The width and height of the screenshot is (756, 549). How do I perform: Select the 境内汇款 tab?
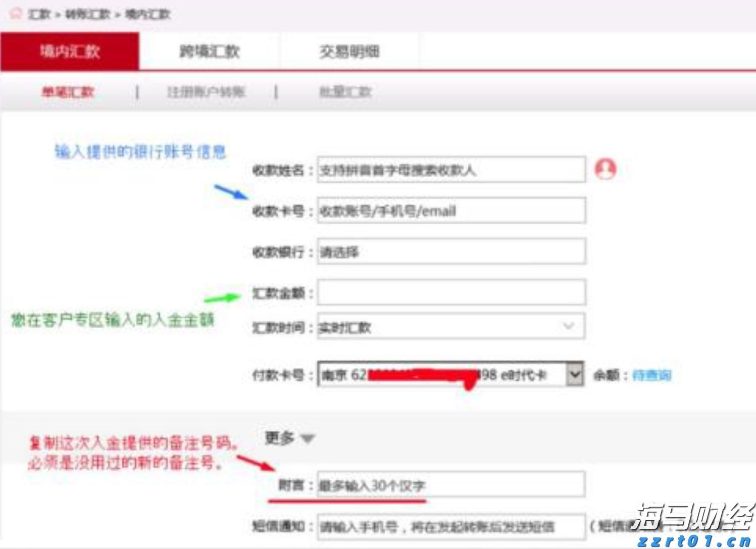click(69, 51)
